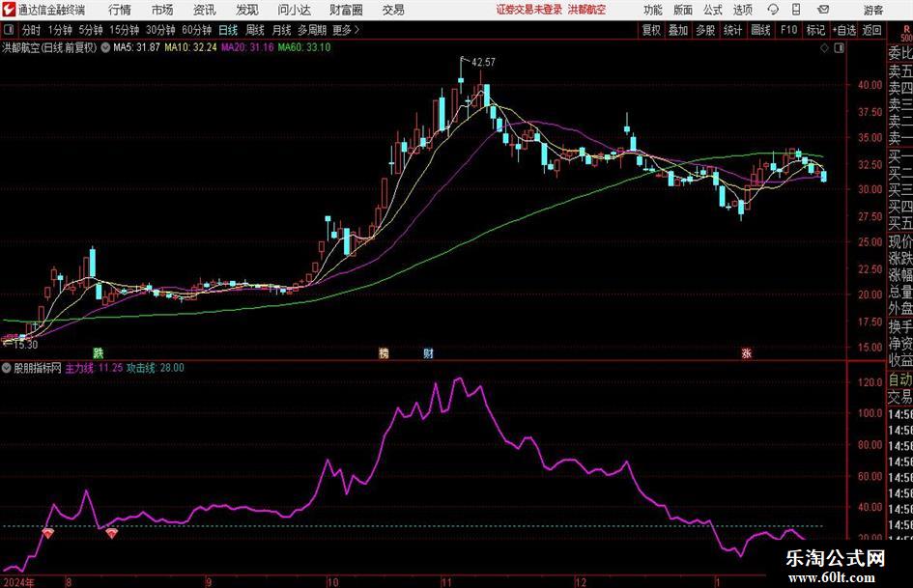Open the F10 company info button

[789, 30]
